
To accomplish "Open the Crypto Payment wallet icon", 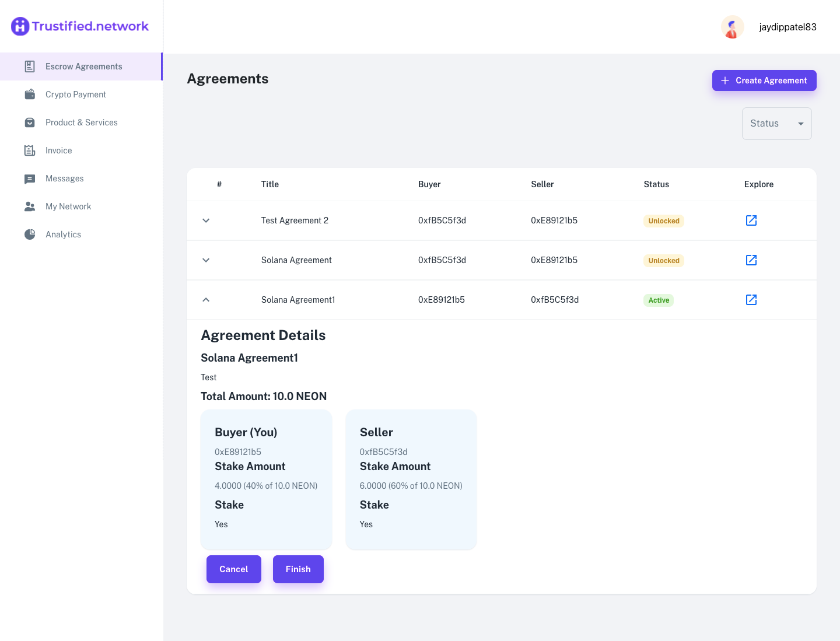I will tap(30, 94).
